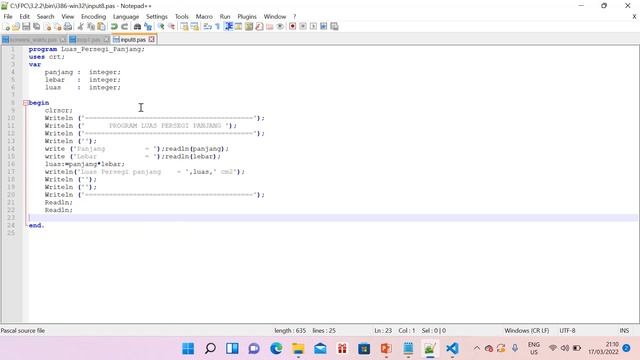
Task: Open the Tools menu
Action: (x=182, y=17)
